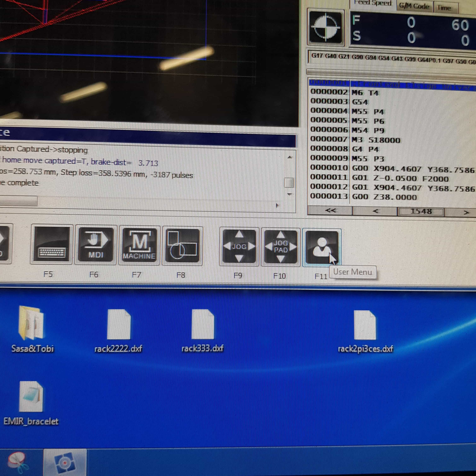
Task: Open the Jog controls (F9)
Action: 239,247
